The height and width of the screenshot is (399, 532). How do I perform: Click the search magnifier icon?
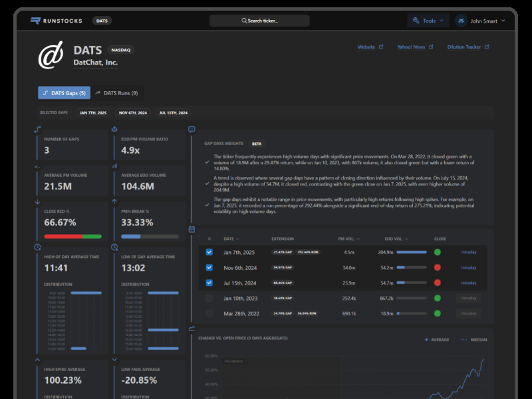[244, 21]
